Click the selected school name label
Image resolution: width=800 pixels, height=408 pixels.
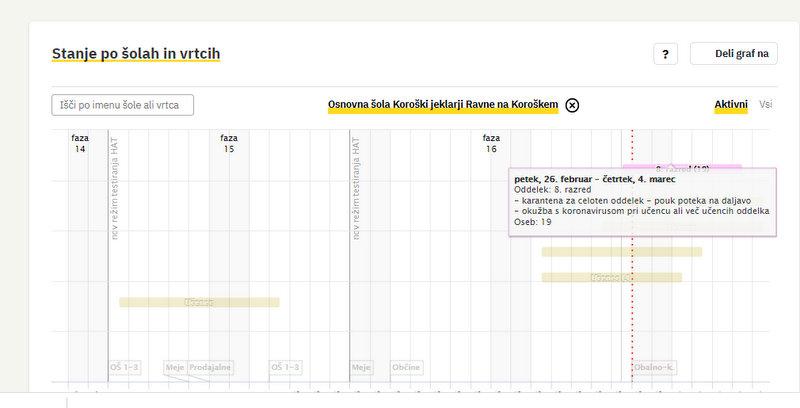coord(442,105)
